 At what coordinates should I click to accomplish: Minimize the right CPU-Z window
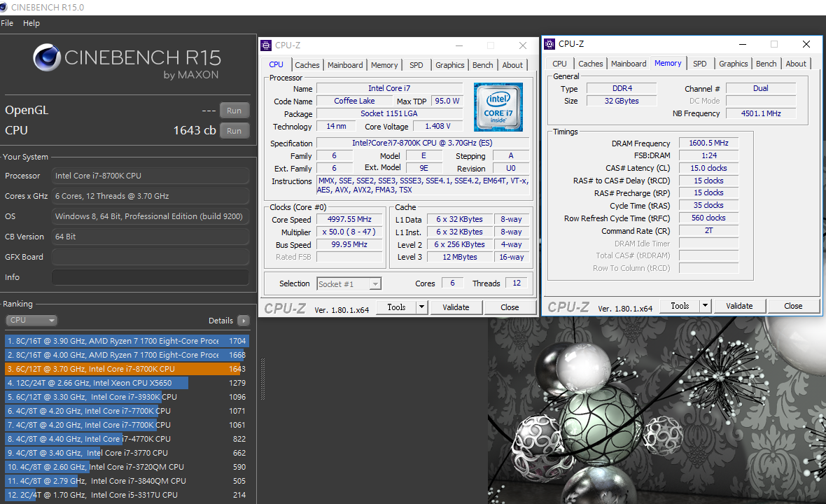(742, 44)
